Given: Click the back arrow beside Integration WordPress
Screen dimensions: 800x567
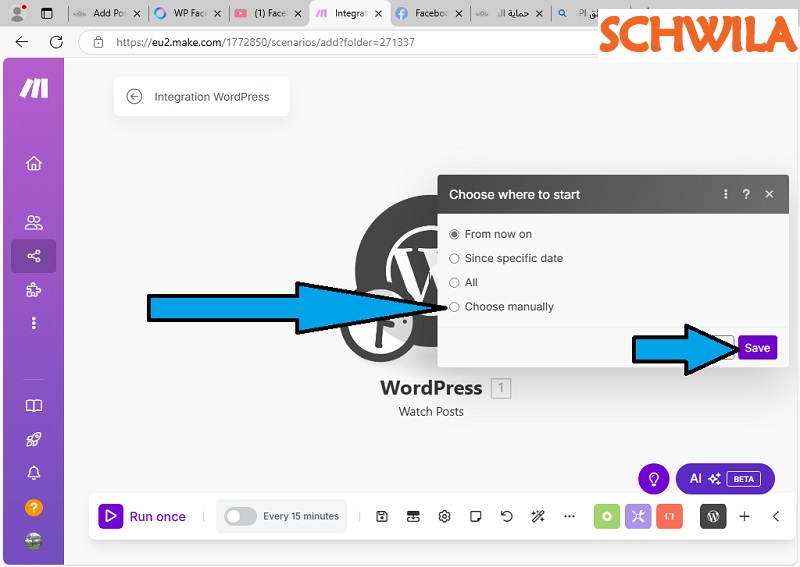Looking at the screenshot, I should click(x=134, y=96).
